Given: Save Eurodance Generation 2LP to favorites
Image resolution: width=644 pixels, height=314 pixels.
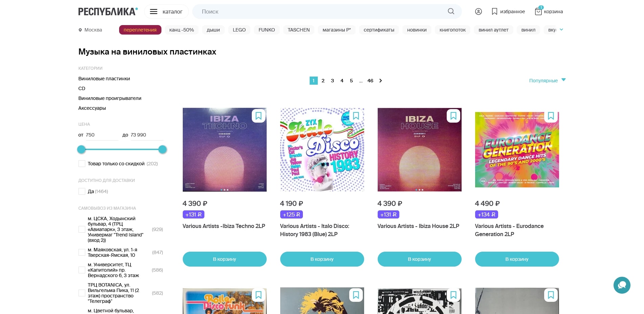Looking at the screenshot, I should (551, 116).
